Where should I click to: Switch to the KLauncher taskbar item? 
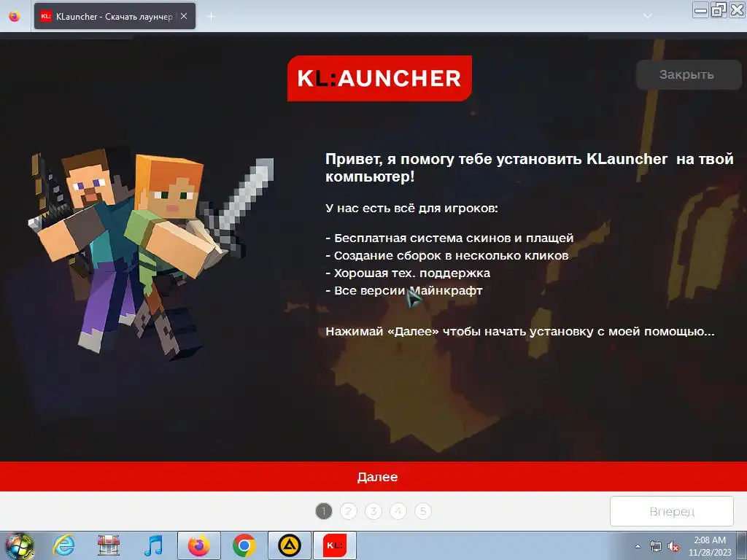[334, 545]
